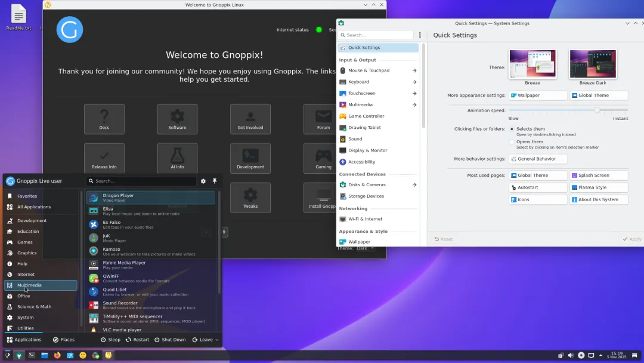Launch TiMidity++ MIDI sequencer
Viewport: 644px width, 363px height.
pyautogui.click(x=150, y=319)
